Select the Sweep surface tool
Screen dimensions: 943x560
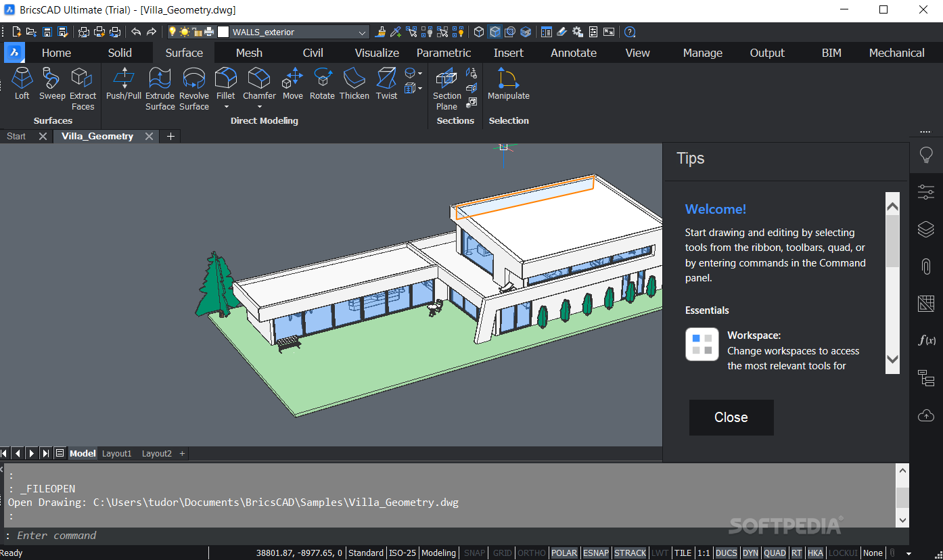[51, 84]
